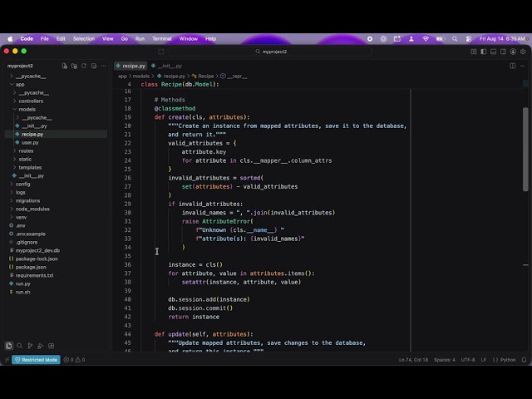This screenshot has width=532, height=399.
Task: Open macOS Spotlight search icon
Action: (455, 39)
